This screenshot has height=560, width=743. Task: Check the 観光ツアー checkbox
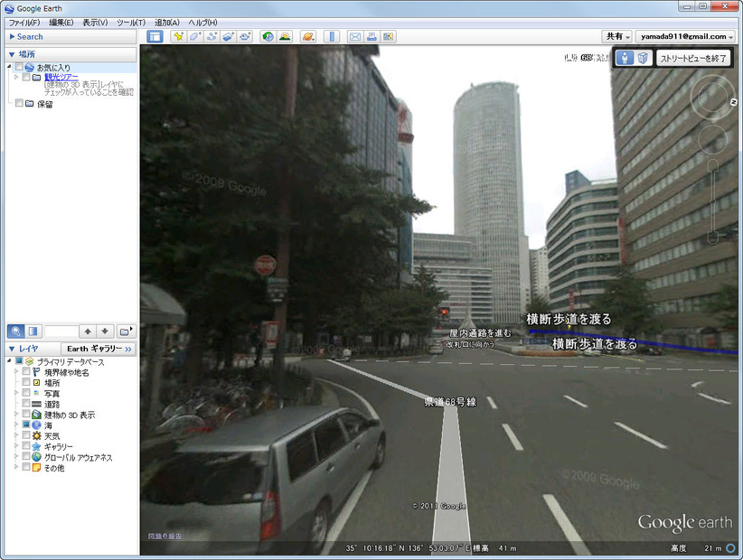(26, 77)
